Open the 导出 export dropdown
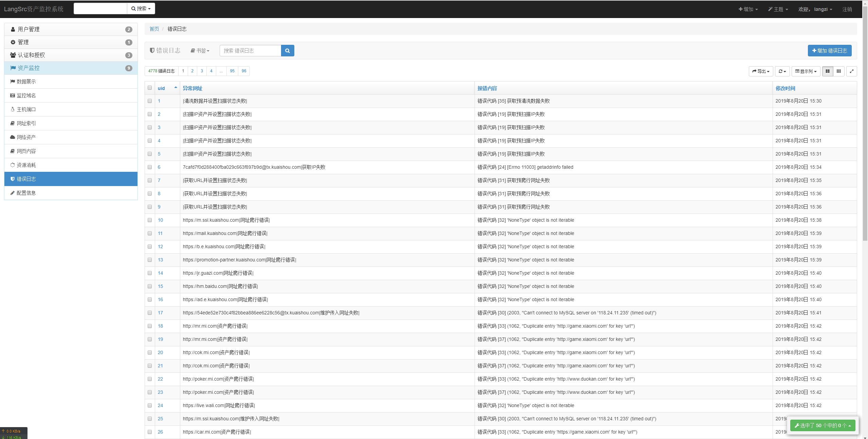Image resolution: width=868 pixels, height=439 pixels. [761, 71]
